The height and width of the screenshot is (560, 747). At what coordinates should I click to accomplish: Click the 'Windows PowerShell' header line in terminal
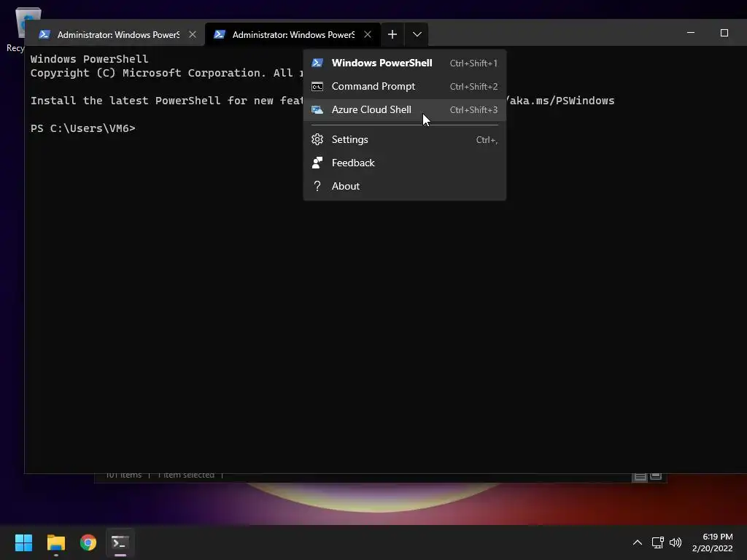tap(90, 59)
